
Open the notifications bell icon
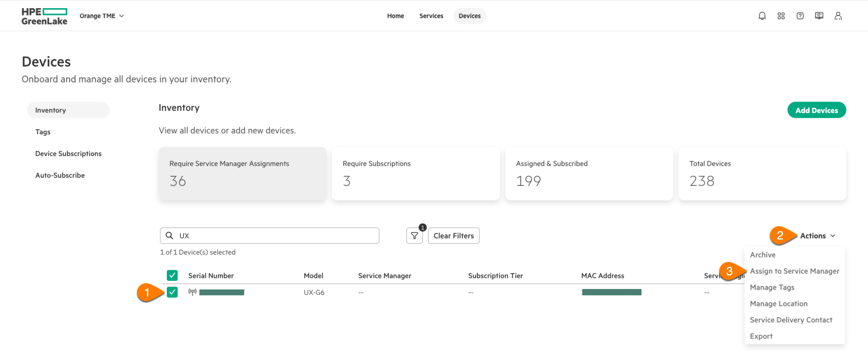point(762,16)
